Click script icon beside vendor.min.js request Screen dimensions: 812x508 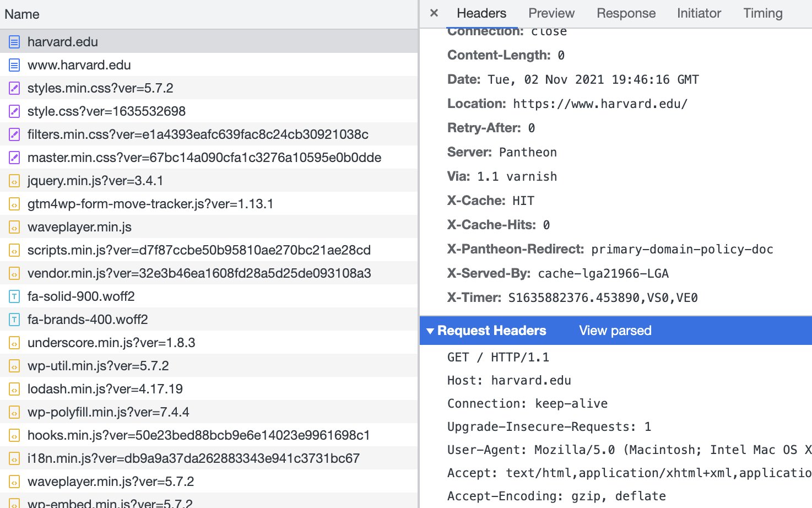[x=14, y=273]
